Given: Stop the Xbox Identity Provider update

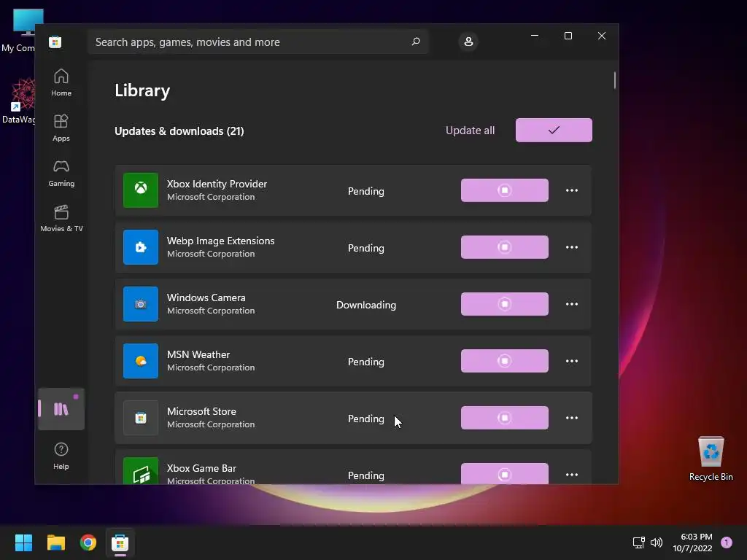Looking at the screenshot, I should [505, 190].
